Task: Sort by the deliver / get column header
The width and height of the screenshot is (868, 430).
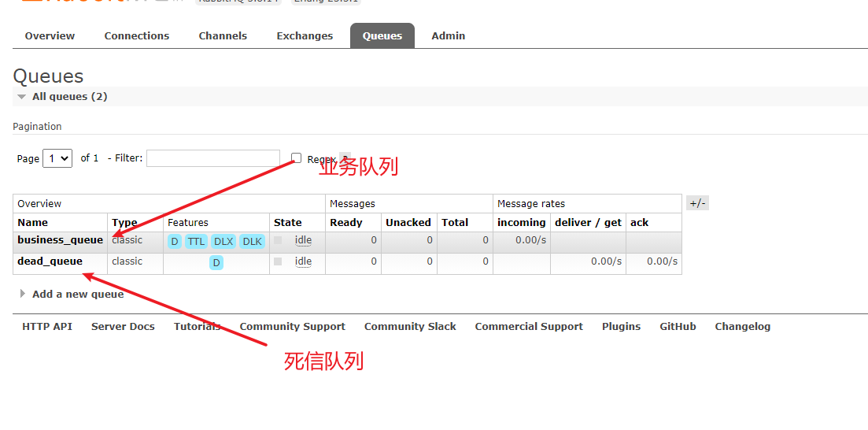Action: pyautogui.click(x=588, y=223)
